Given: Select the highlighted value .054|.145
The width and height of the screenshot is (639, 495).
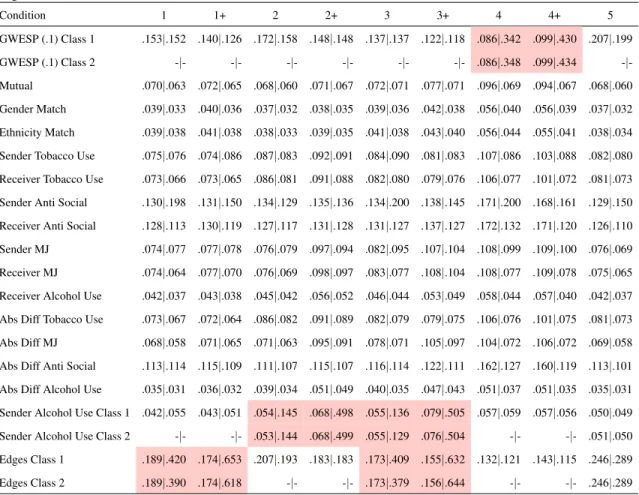Looking at the screenshot, I should click(x=275, y=413).
